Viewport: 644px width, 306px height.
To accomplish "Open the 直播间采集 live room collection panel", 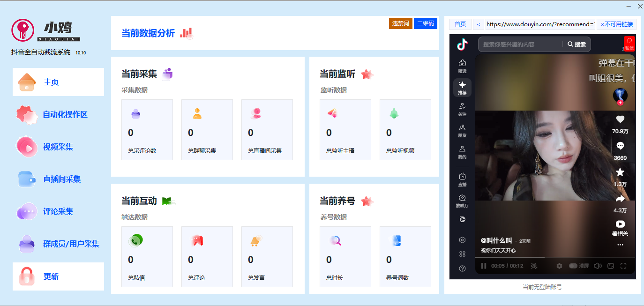I will [x=58, y=179].
